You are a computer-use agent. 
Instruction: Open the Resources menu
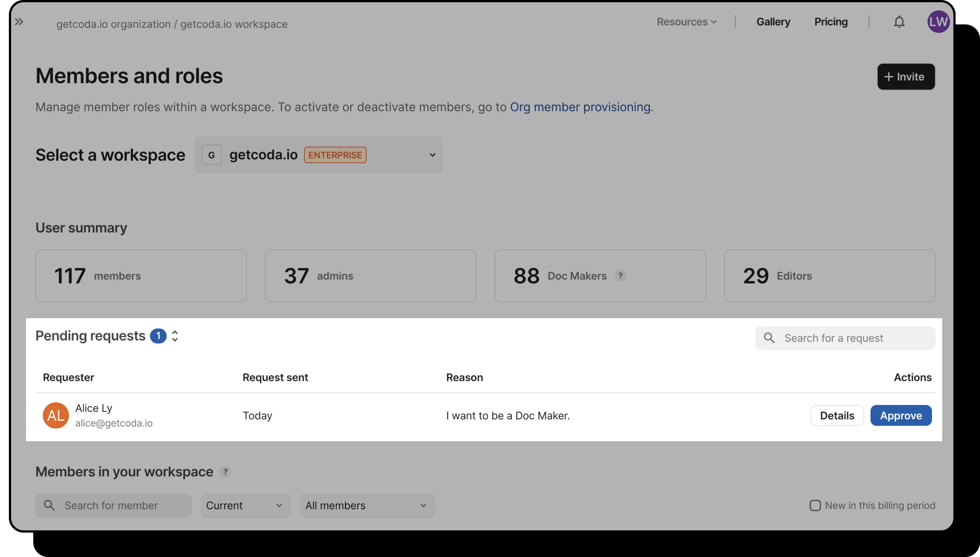click(x=686, y=22)
